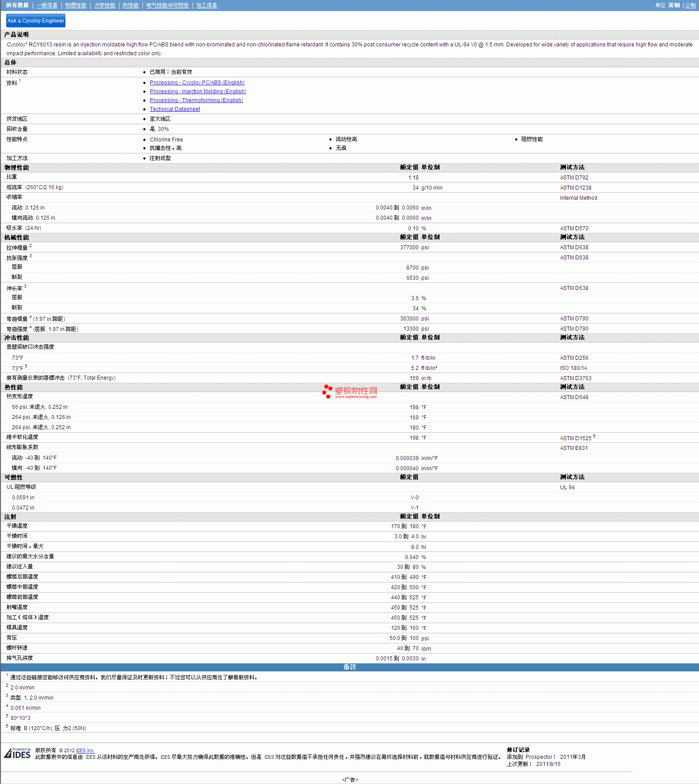Open Processing - Injection Molding link
This screenshot has width=699, height=784.
point(198,91)
